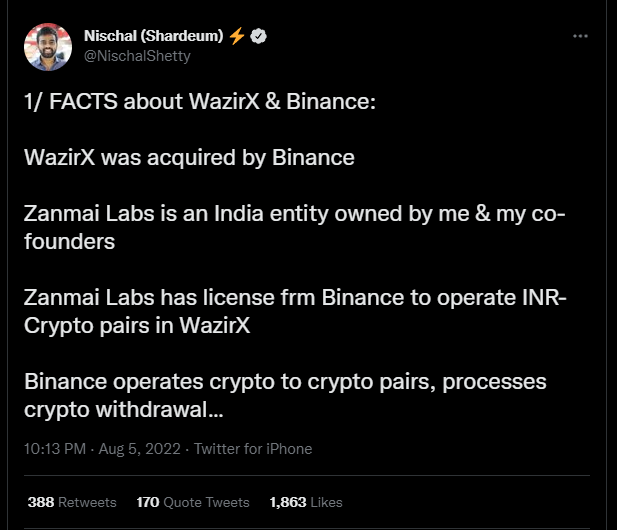The image size is (617, 530).
Task: Click the '1/ FACTS about WazirX & Binance' line
Action: pos(200,103)
